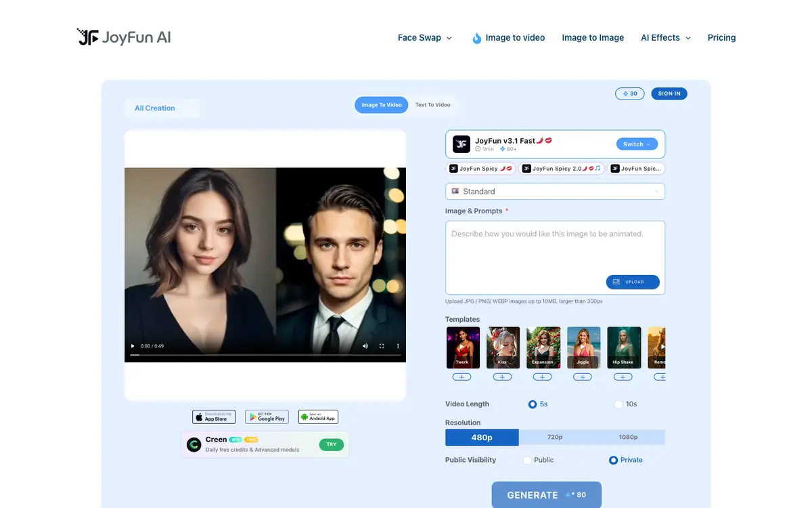812x508 pixels.
Task: Select the JoyFun Spicy 2.0 model chip
Action: click(x=562, y=169)
